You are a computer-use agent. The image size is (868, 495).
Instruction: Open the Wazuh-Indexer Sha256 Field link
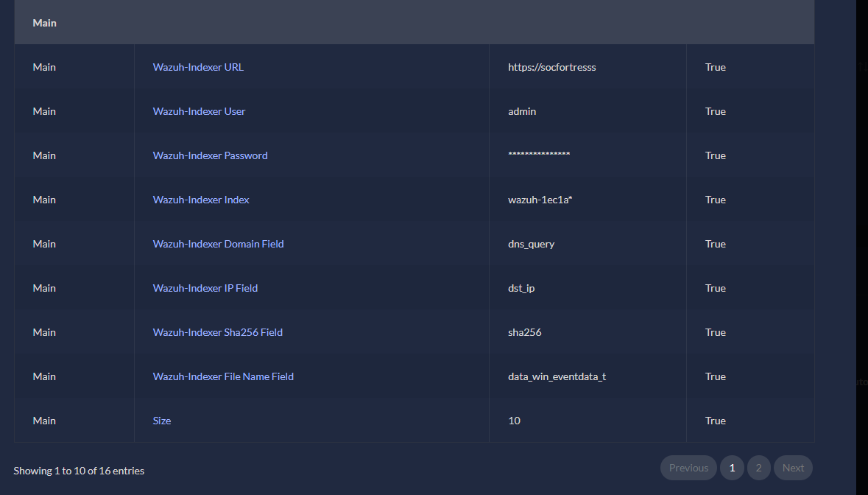point(218,333)
